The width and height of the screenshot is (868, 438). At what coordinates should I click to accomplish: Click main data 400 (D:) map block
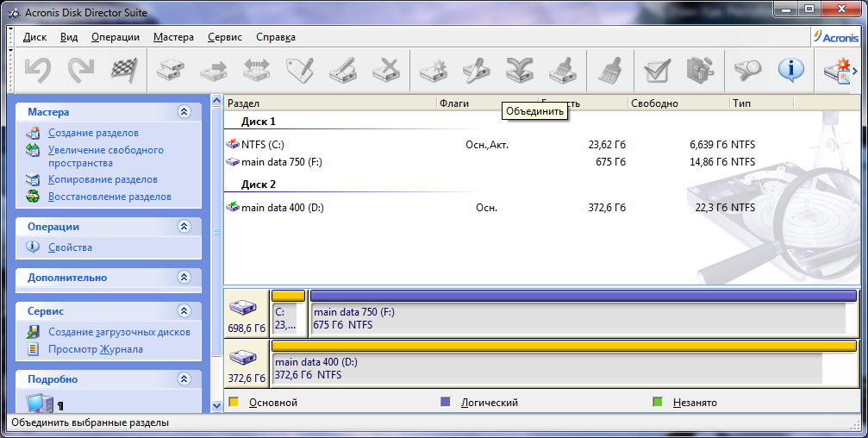tap(564, 363)
